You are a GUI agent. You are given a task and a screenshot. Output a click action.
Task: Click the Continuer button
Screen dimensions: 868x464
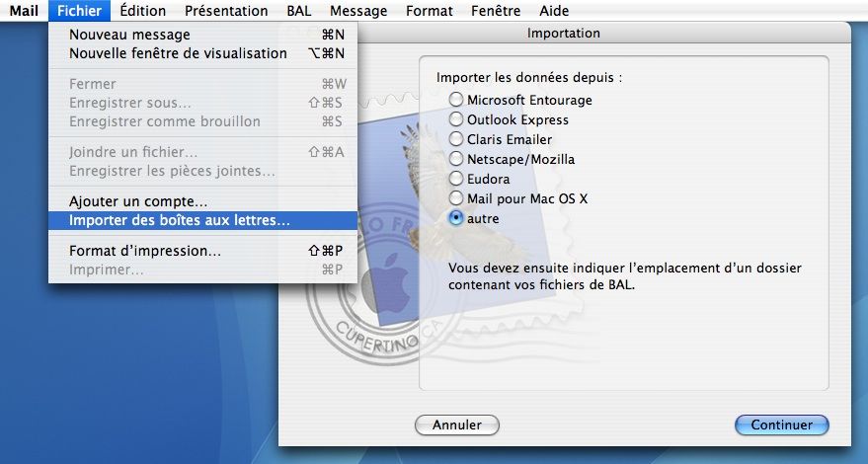tap(782, 425)
